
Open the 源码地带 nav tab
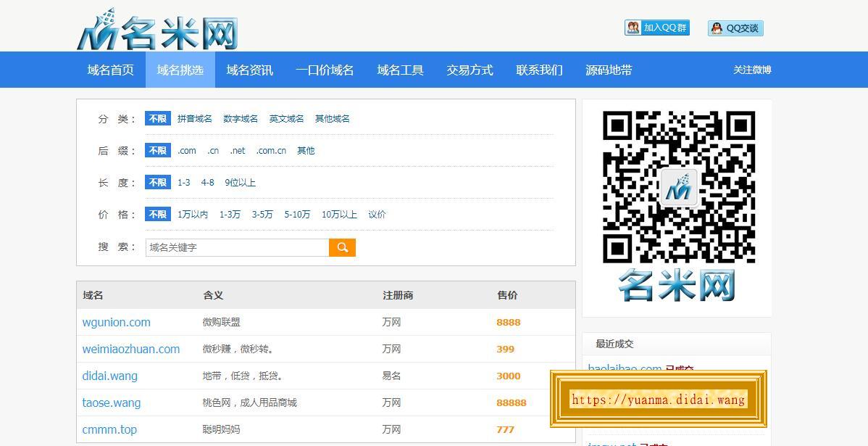pos(609,70)
